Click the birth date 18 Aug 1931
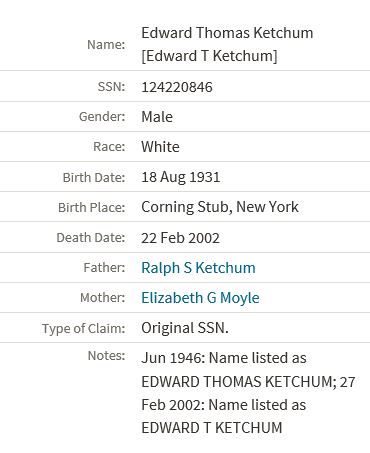 (x=181, y=177)
